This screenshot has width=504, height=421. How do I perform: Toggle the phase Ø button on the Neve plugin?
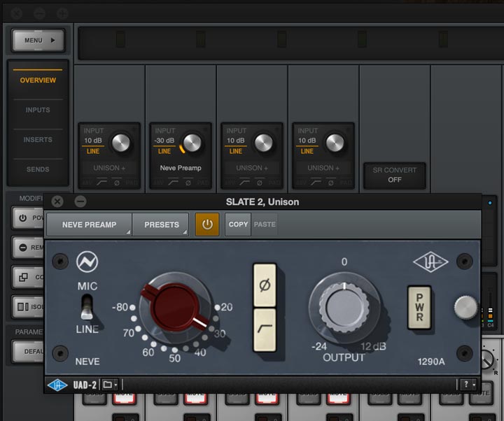click(x=265, y=285)
